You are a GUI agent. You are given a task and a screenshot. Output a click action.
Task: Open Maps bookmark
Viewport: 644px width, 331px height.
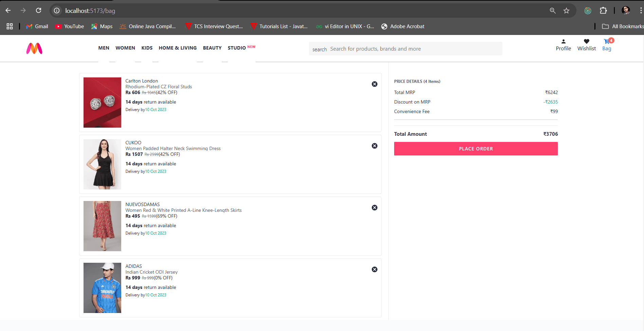pos(102,26)
